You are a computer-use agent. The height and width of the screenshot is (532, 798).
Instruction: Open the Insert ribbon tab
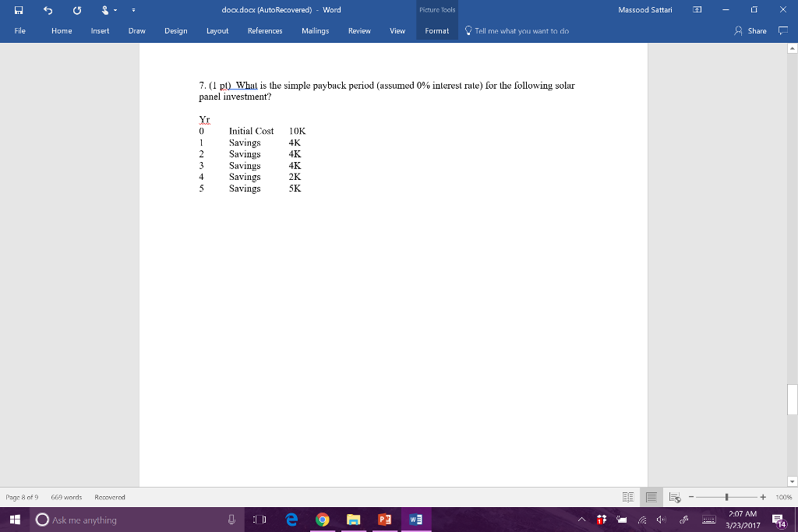click(x=100, y=31)
